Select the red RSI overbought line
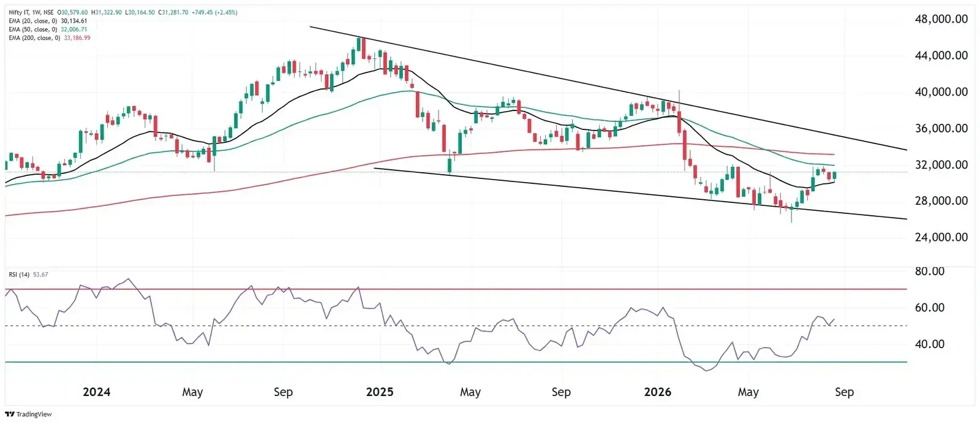980x423 pixels. (x=456, y=289)
